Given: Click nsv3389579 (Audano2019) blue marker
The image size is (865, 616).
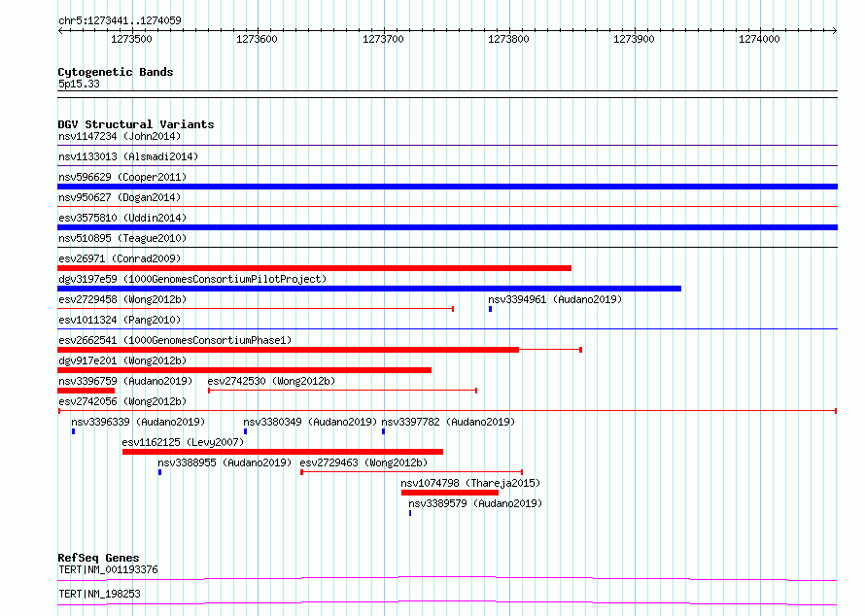Looking at the screenshot, I should pyautogui.click(x=410, y=513).
